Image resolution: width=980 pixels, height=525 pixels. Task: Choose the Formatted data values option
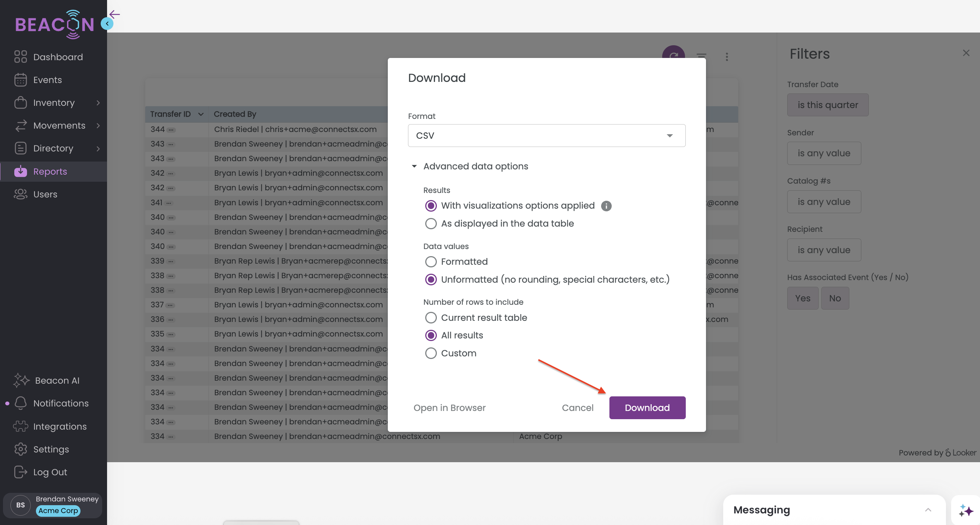click(x=430, y=261)
